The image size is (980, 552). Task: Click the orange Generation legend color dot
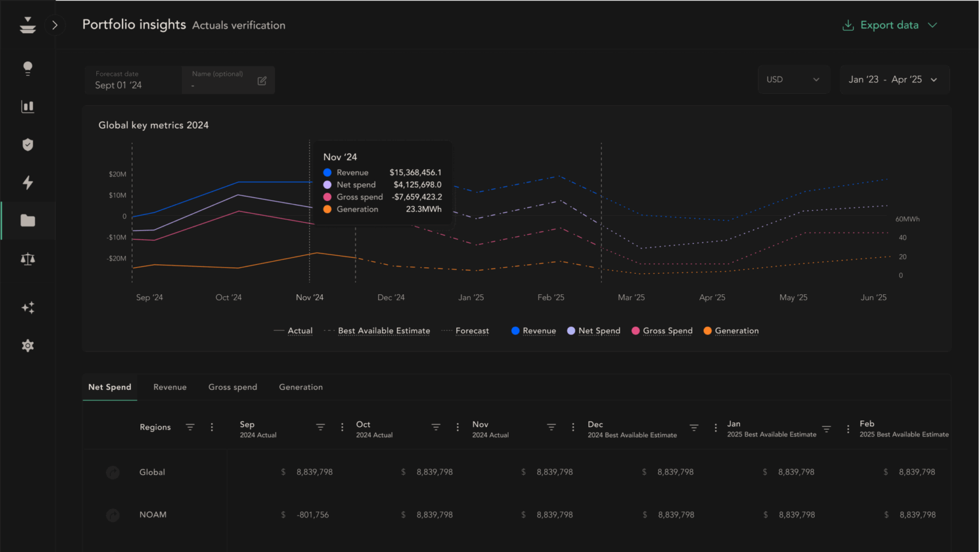708,331
